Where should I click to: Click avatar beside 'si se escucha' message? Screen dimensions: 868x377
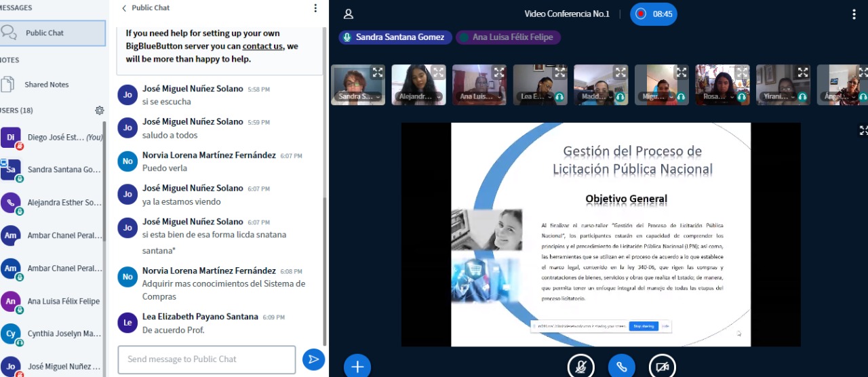tap(127, 95)
